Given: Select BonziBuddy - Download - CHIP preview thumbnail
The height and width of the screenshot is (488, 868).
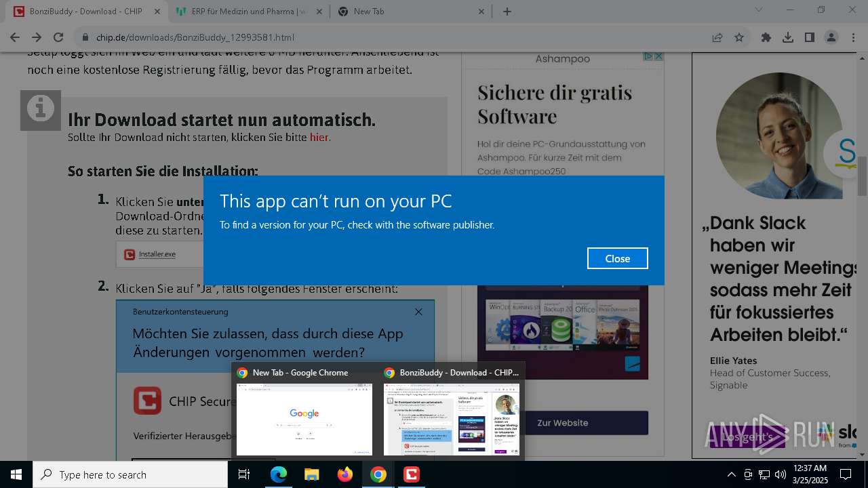Looking at the screenshot, I should click(452, 419).
